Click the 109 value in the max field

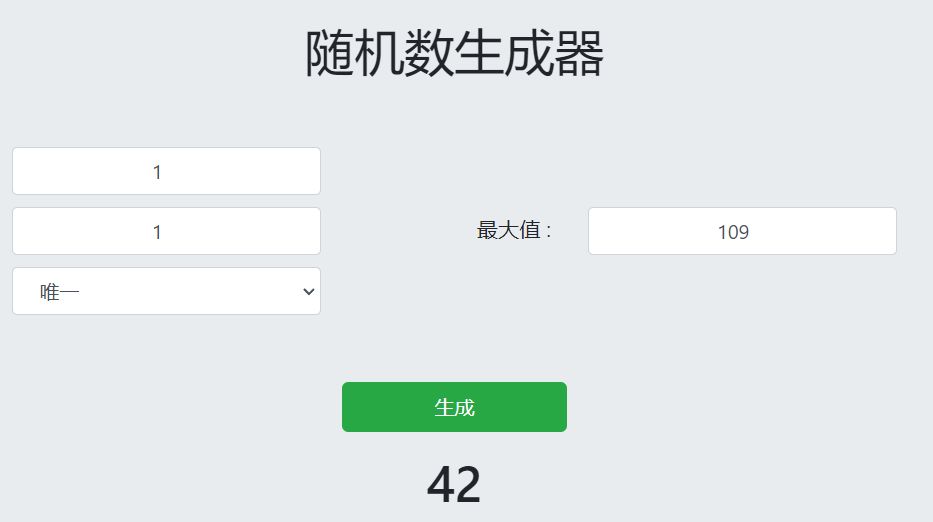[733, 232]
